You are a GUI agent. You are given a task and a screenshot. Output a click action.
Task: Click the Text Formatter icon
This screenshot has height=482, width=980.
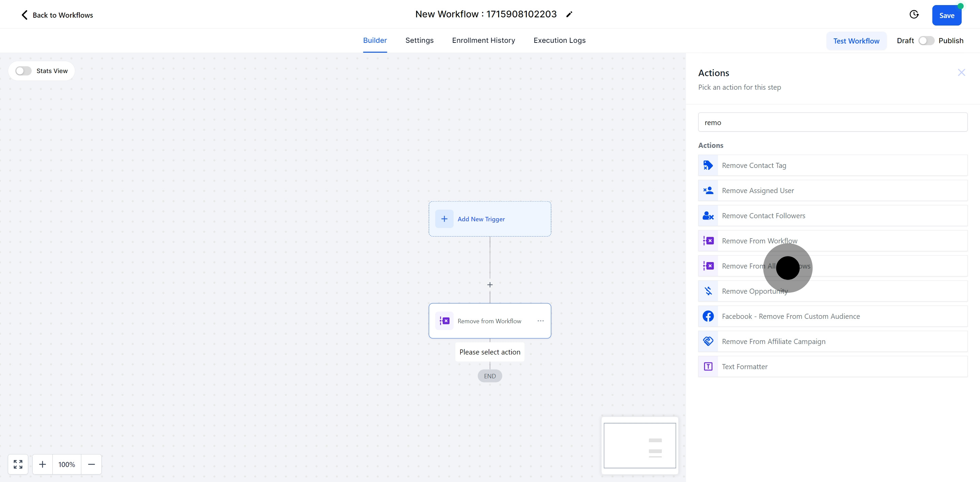coord(708,366)
